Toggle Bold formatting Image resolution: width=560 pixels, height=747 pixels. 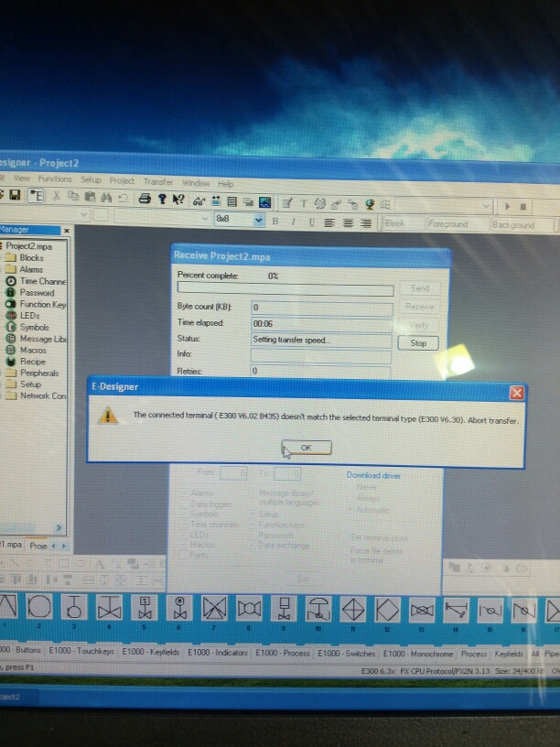tap(275, 221)
